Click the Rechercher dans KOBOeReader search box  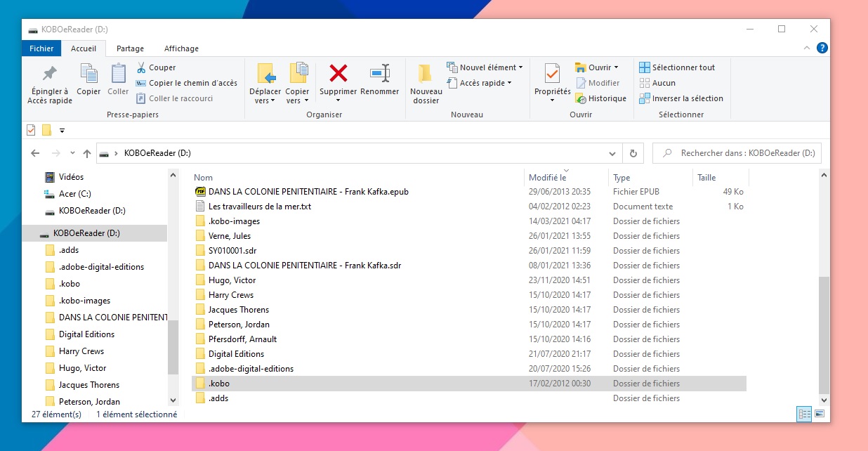tap(737, 153)
